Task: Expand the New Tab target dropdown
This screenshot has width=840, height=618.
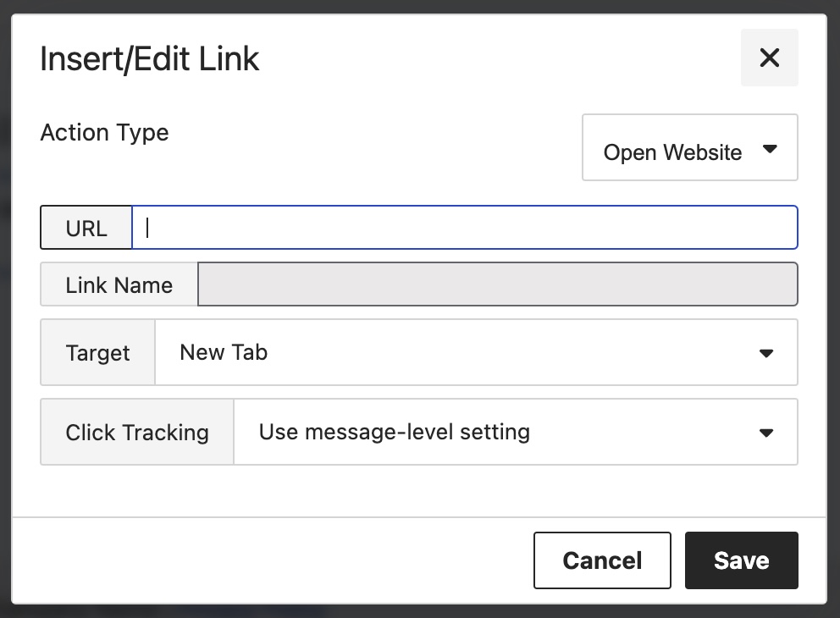Action: (x=476, y=352)
